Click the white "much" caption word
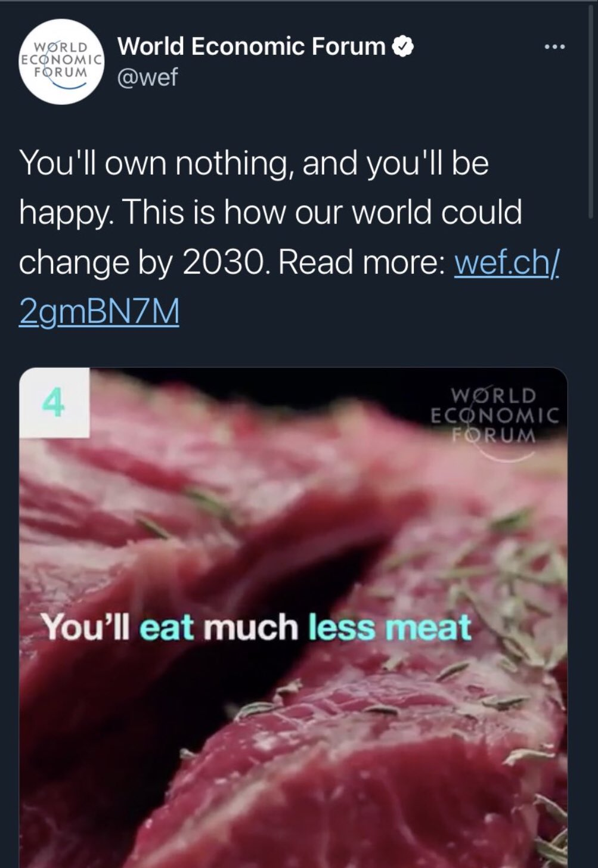Screen dimensions: 598x868 (x=251, y=627)
